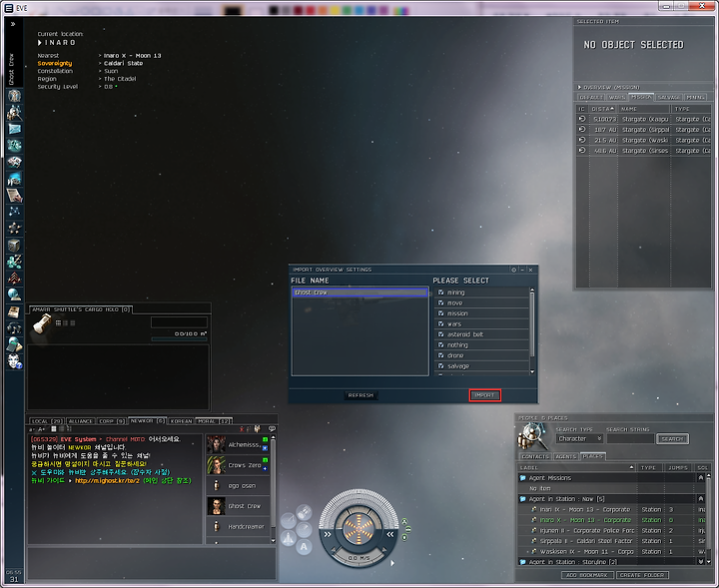Screen dimensions: 719x588
Task: Click the item in the Amarr Shuttle's cargo hold
Action: coord(42,324)
